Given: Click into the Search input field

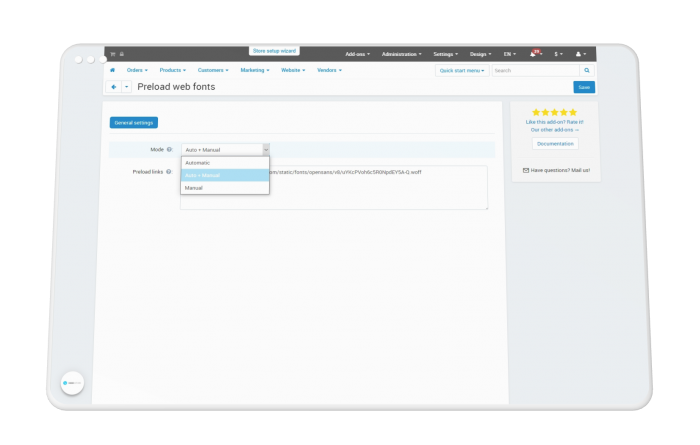Looking at the screenshot, I should 536,71.
